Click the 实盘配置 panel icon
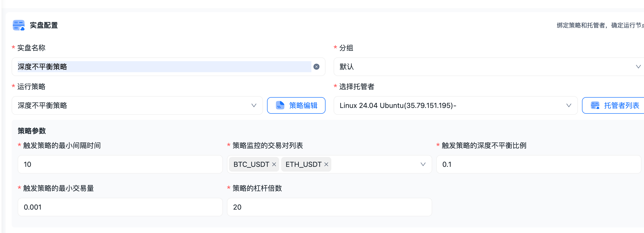 coord(18,25)
